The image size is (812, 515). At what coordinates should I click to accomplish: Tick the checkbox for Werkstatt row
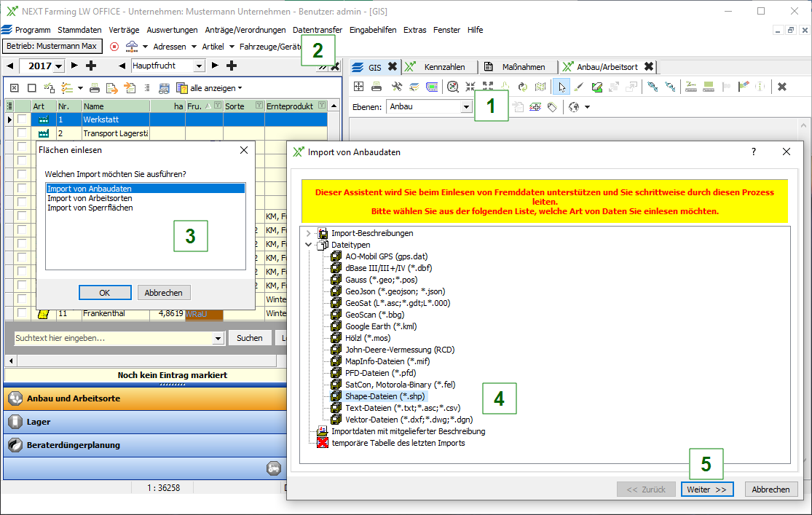23,119
